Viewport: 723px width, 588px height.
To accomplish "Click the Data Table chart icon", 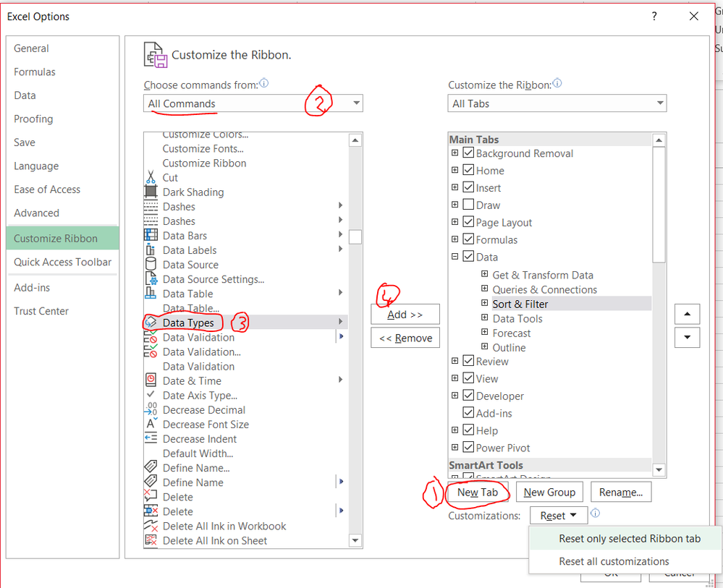I will [x=151, y=293].
